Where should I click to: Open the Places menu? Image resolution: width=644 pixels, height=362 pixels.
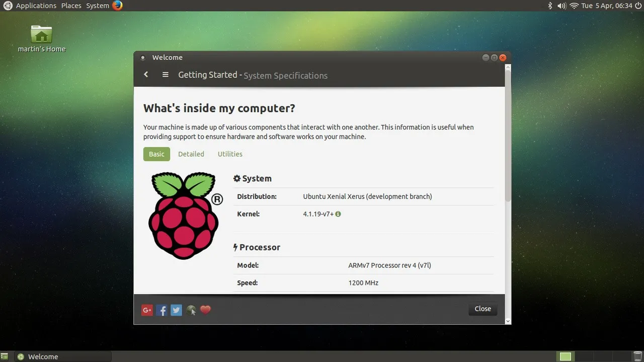pos(71,6)
